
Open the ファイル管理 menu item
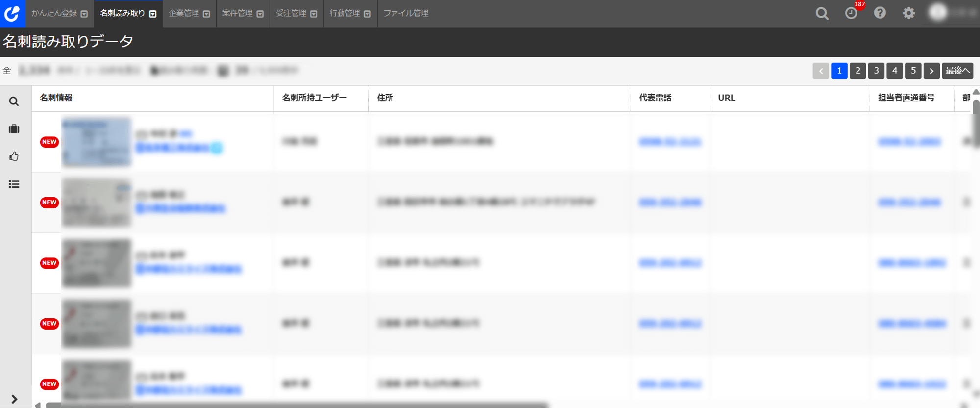[x=406, y=13]
